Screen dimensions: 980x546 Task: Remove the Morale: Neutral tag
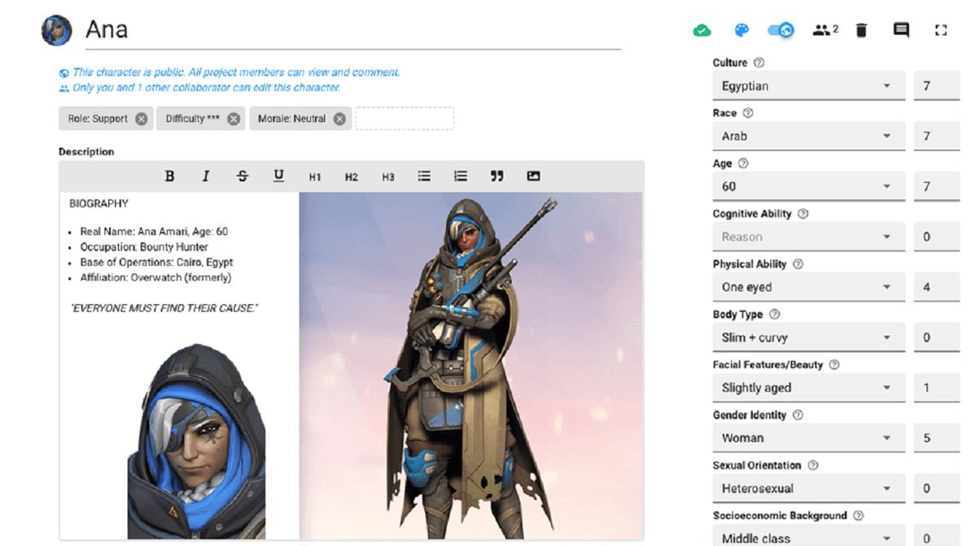coord(338,118)
